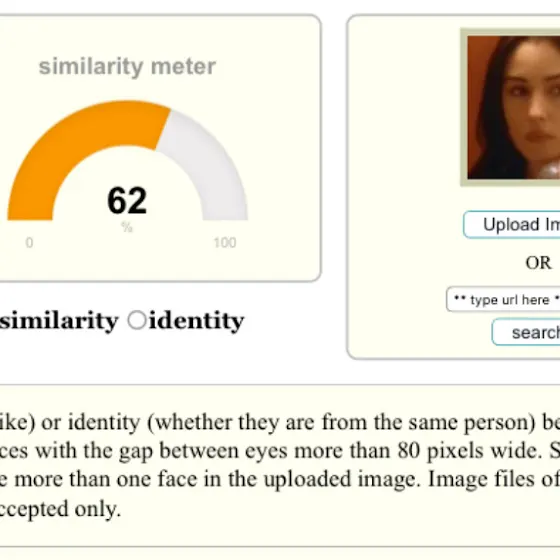Click the olive border frame of the photo
The image size is (560, 560).
pyautogui.click(x=464, y=107)
